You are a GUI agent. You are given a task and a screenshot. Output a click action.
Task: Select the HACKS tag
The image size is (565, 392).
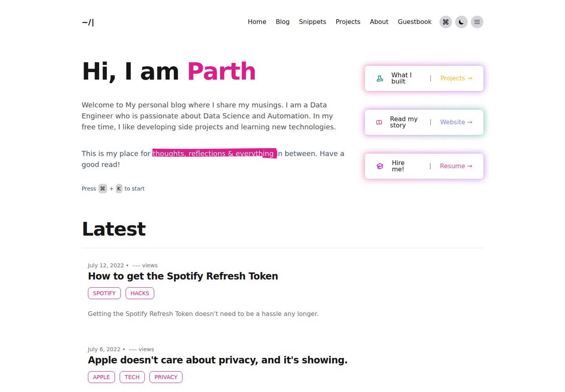(x=140, y=293)
